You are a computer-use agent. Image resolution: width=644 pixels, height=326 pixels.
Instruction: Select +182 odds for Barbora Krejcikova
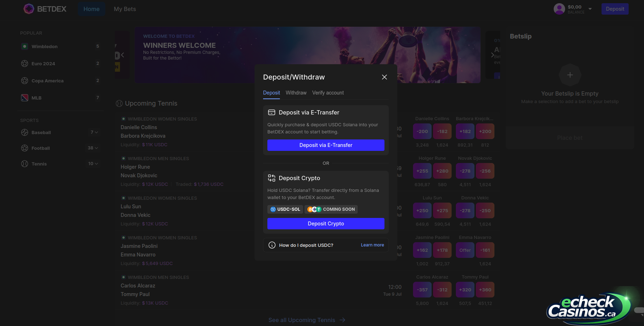[465, 131]
